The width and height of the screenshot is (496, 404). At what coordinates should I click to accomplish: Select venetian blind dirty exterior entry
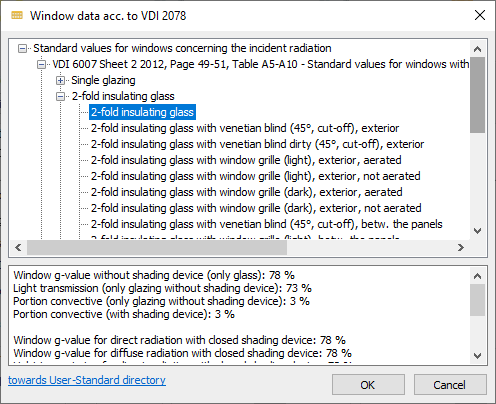point(257,144)
